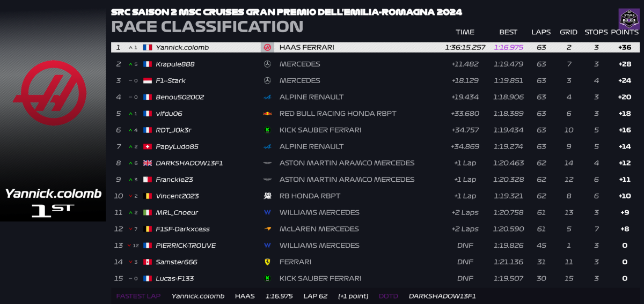Click the Kick Sauber logo beside RDT_J0k3r

267,130
